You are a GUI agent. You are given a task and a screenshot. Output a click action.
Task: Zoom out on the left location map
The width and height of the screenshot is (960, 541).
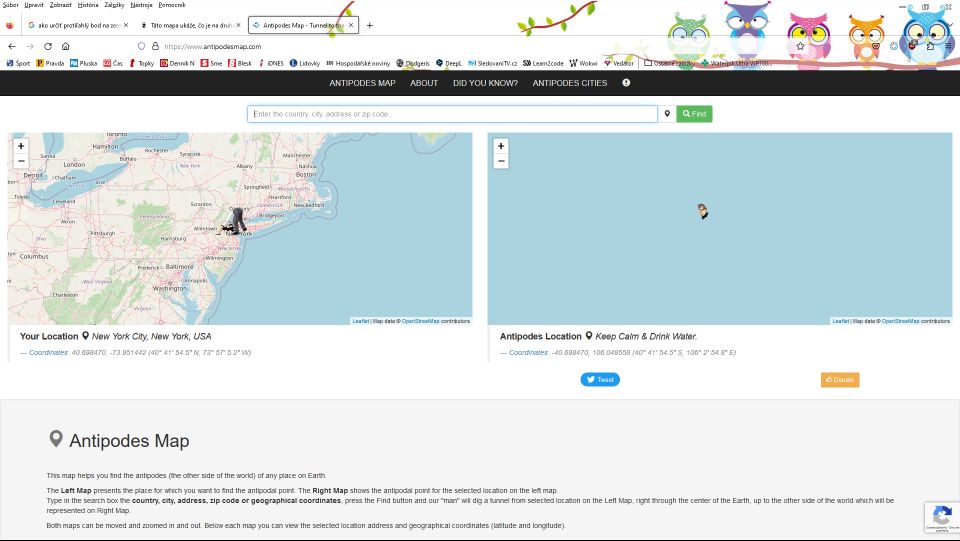(21, 161)
